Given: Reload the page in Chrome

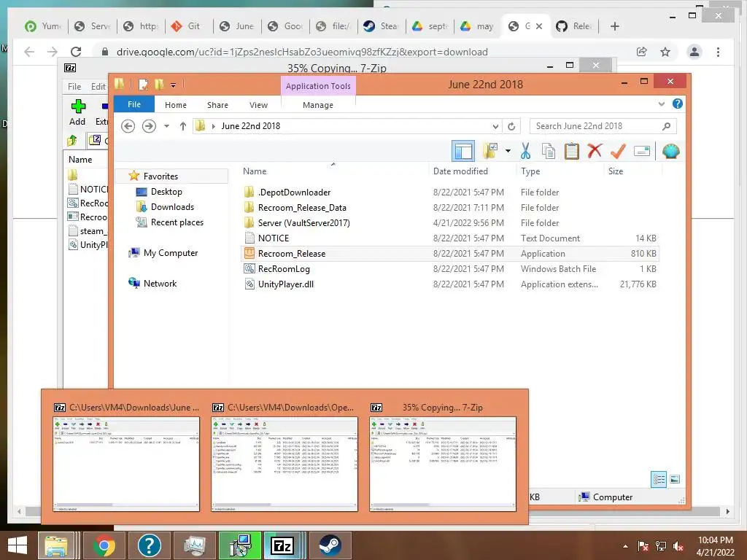Looking at the screenshot, I should (76, 52).
